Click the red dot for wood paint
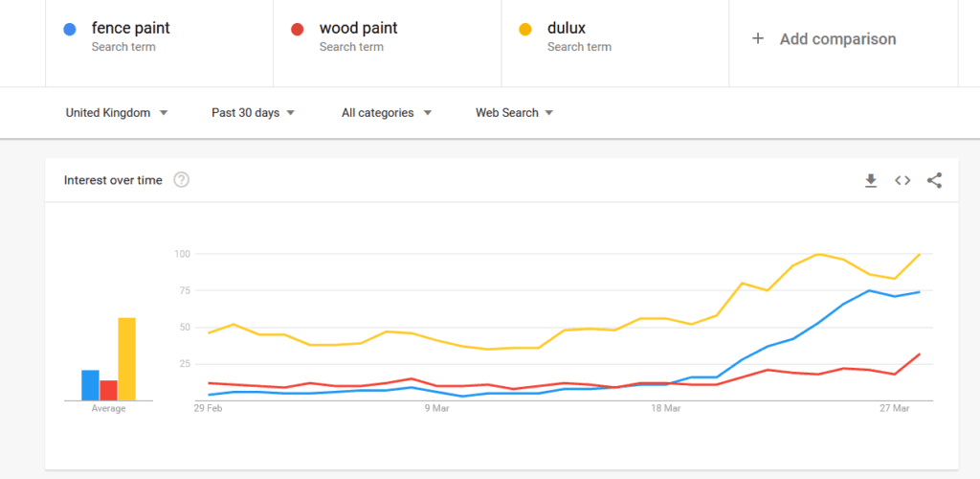 point(297,30)
